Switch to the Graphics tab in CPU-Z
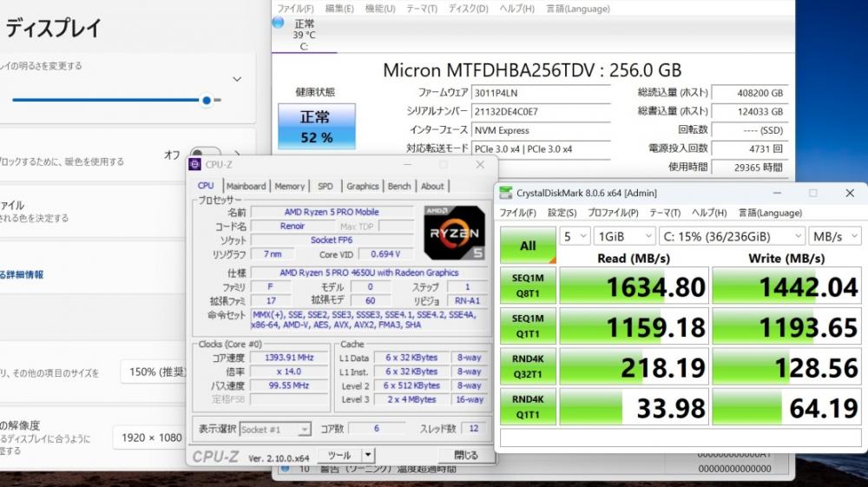The image size is (868, 487). (363, 186)
